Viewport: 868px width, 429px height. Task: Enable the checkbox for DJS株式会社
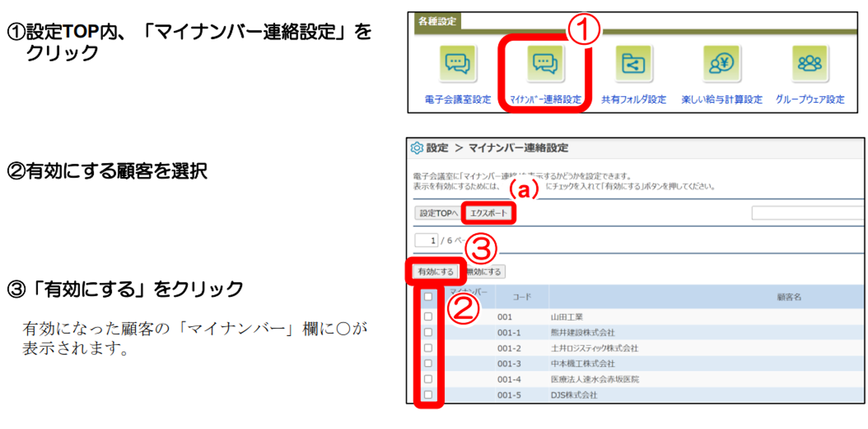tap(428, 395)
